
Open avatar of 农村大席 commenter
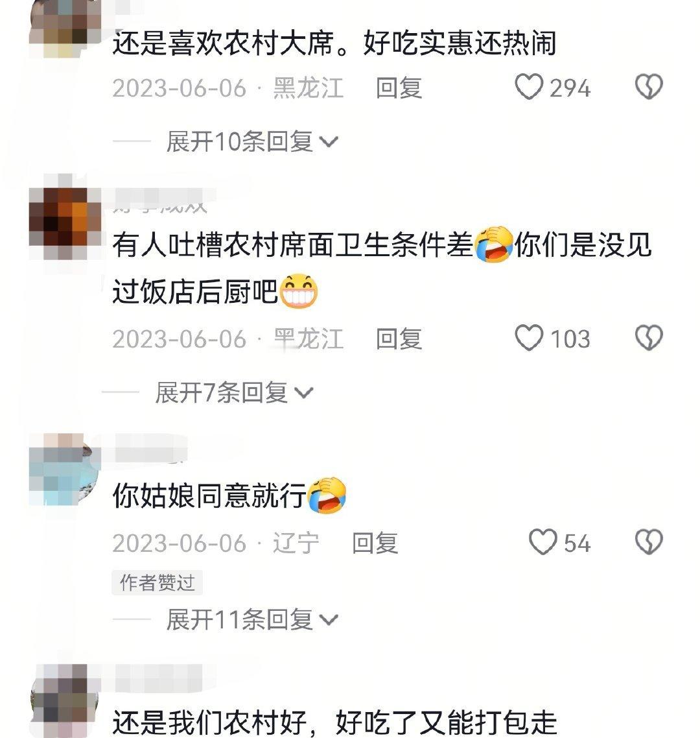pos(65,29)
